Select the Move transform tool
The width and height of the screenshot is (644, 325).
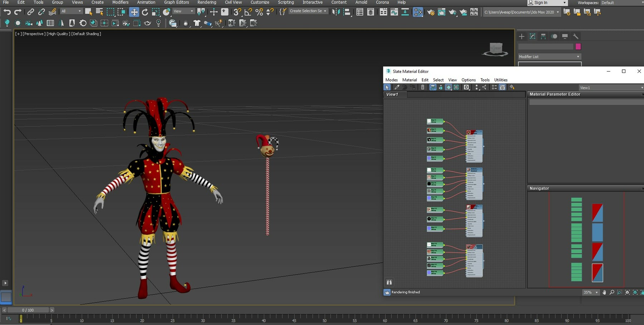134,12
